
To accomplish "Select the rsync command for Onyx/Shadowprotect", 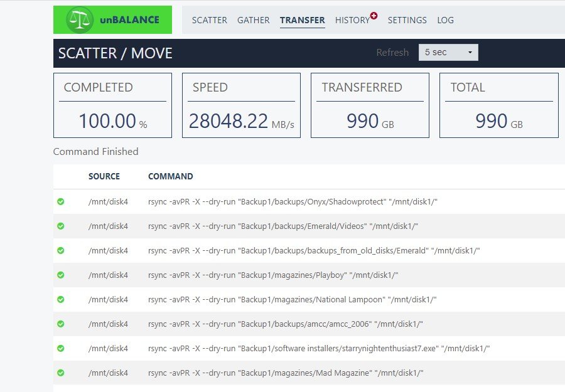I will [293, 201].
